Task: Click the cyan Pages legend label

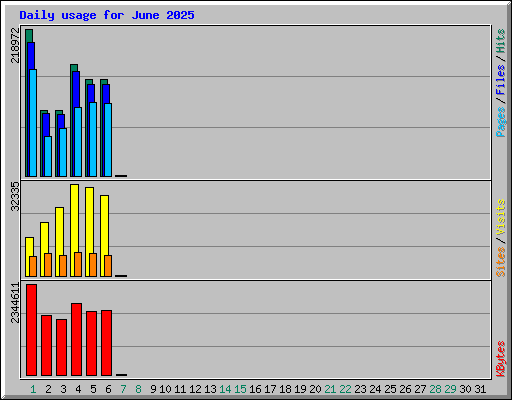Action: [501, 122]
